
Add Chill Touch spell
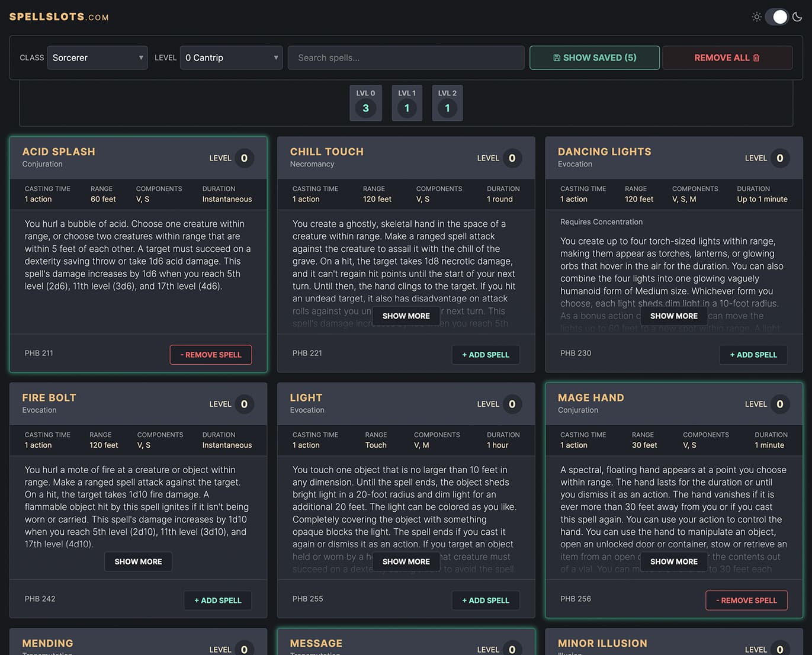click(486, 354)
